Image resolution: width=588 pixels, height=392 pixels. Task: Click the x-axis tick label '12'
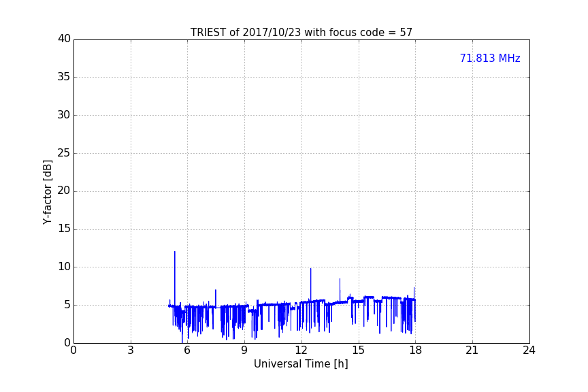301,350
